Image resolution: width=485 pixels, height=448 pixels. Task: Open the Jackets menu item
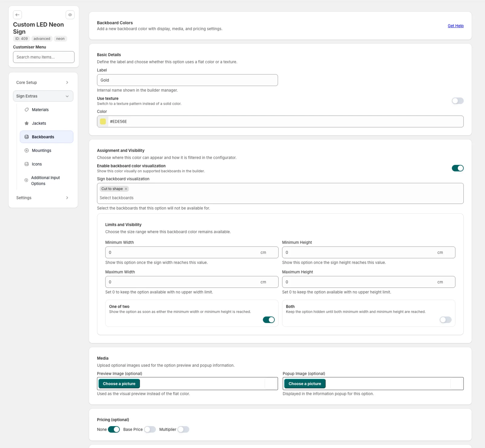[46, 123]
